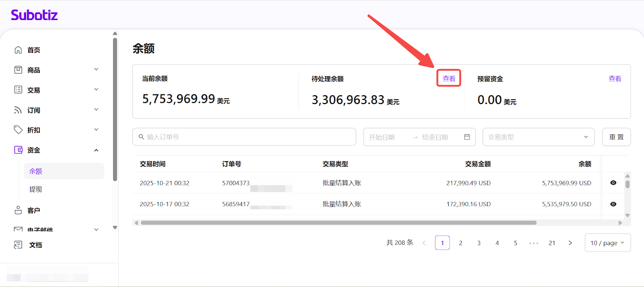
Task: Click the order number search field
Action: pyautogui.click(x=244, y=137)
